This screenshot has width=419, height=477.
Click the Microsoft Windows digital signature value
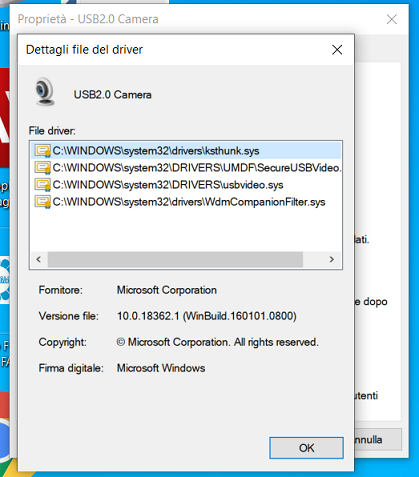coord(161,368)
